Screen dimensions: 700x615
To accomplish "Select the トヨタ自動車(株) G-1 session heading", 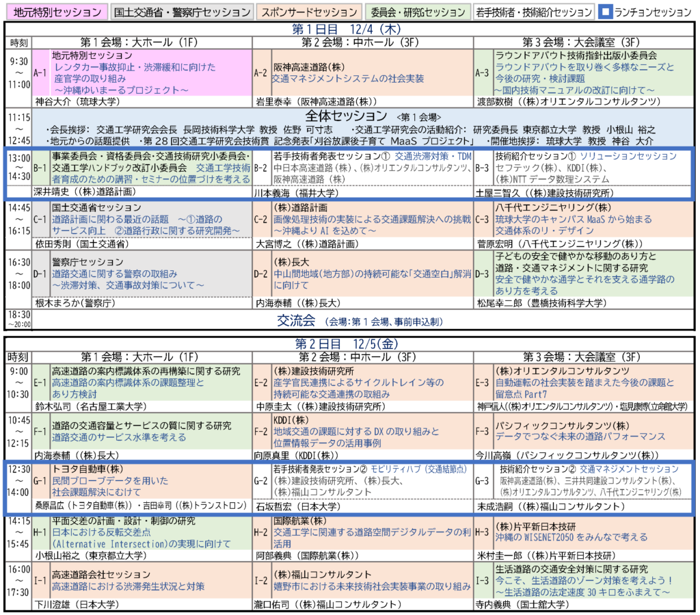I will pyautogui.click(x=87, y=469).
